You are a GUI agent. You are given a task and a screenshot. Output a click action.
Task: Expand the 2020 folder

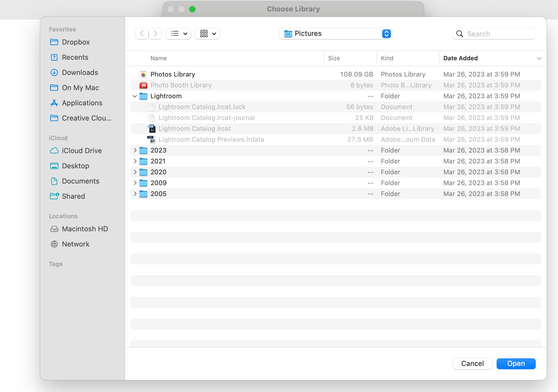click(x=135, y=172)
